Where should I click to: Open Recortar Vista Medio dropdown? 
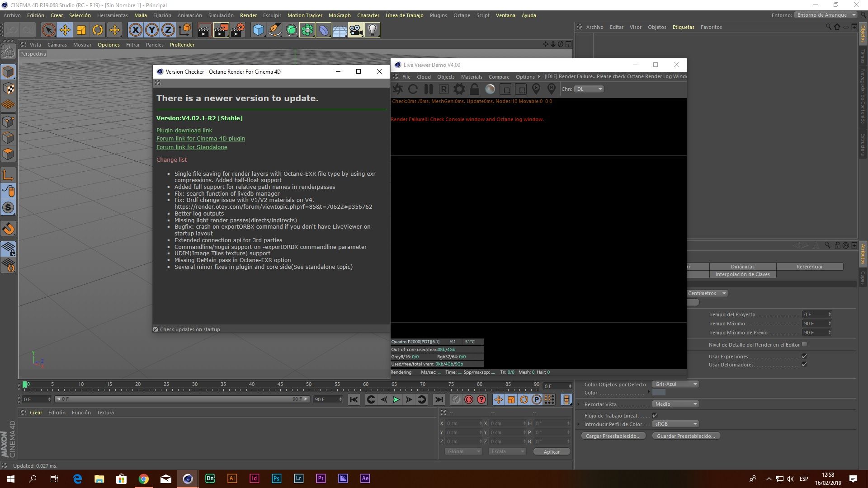(675, 404)
